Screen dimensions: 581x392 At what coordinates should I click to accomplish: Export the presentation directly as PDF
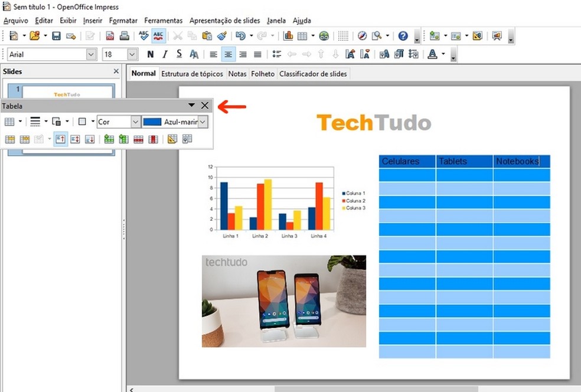pos(110,35)
